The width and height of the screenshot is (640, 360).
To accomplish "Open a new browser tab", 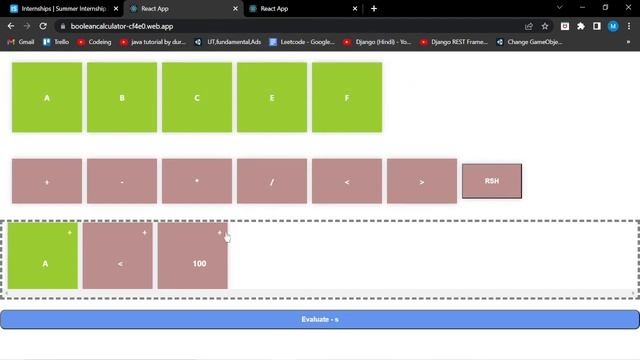I will pyautogui.click(x=374, y=9).
